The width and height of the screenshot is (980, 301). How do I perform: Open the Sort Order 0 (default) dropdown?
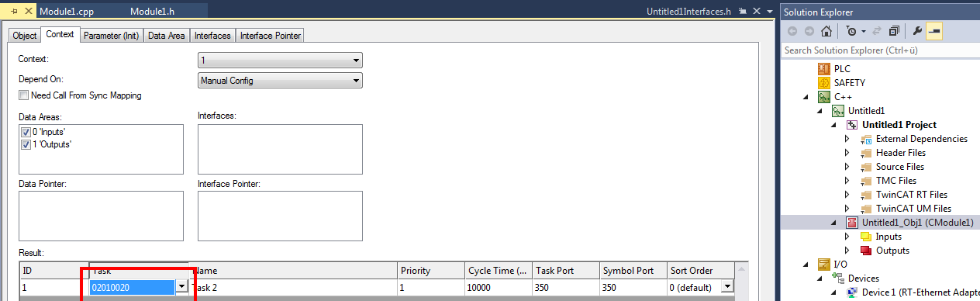pyautogui.click(x=726, y=286)
